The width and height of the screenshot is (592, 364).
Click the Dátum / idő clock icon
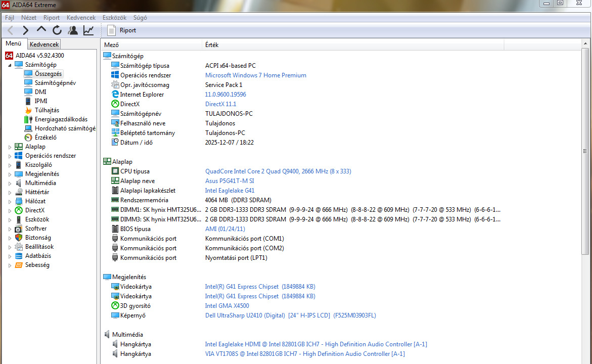click(x=115, y=142)
